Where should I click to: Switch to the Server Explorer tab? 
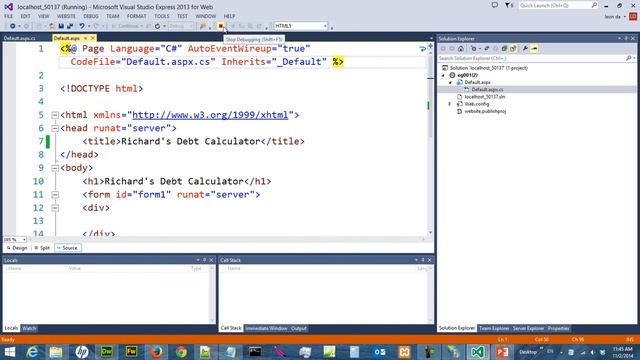pos(528,328)
